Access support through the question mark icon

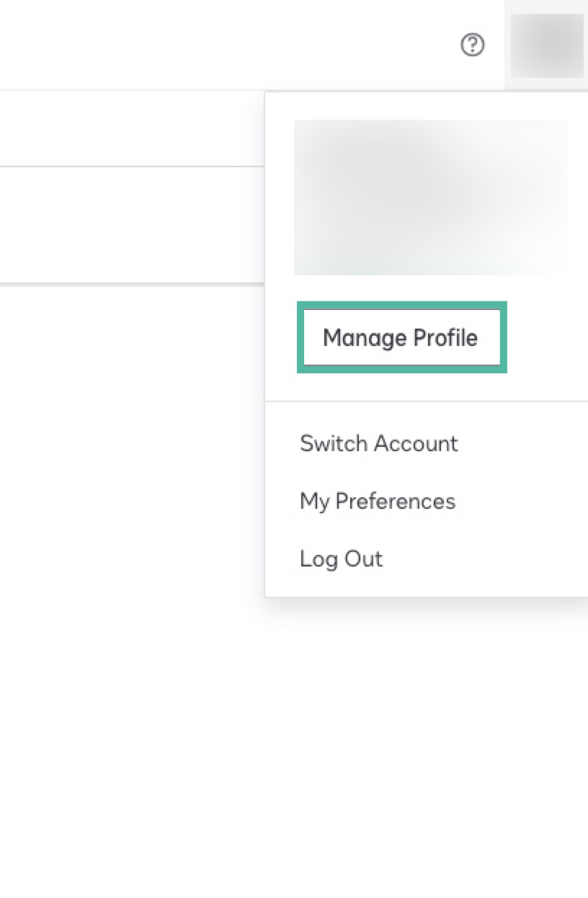tap(473, 45)
